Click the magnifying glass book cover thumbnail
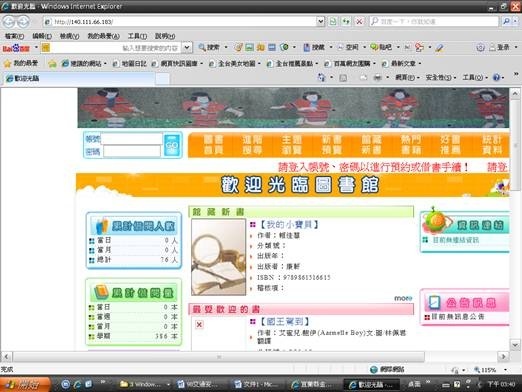This screenshot has width=522, height=392. click(218, 257)
